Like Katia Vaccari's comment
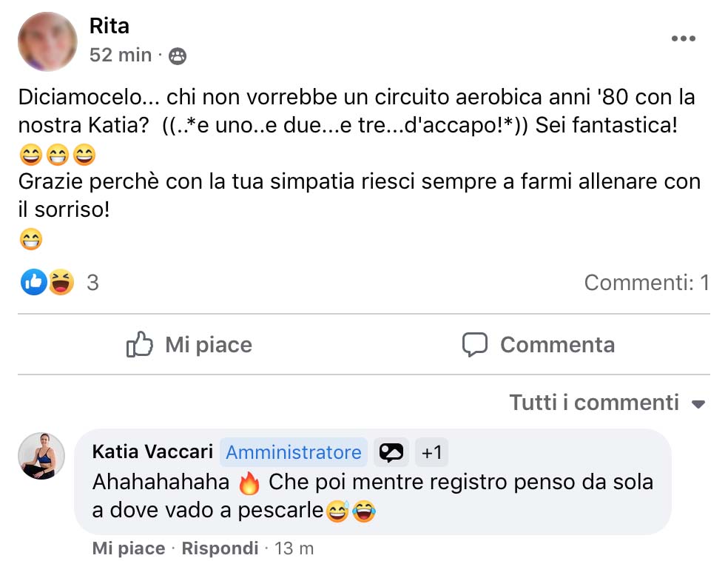Image resolution: width=728 pixels, height=561 pixels. click(x=128, y=548)
